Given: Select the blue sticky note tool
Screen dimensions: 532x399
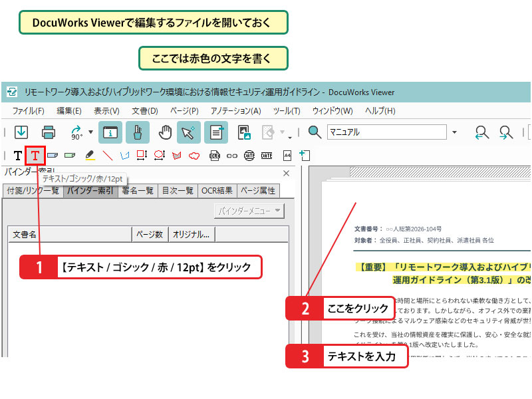Looking at the screenshot, I should (53, 156).
